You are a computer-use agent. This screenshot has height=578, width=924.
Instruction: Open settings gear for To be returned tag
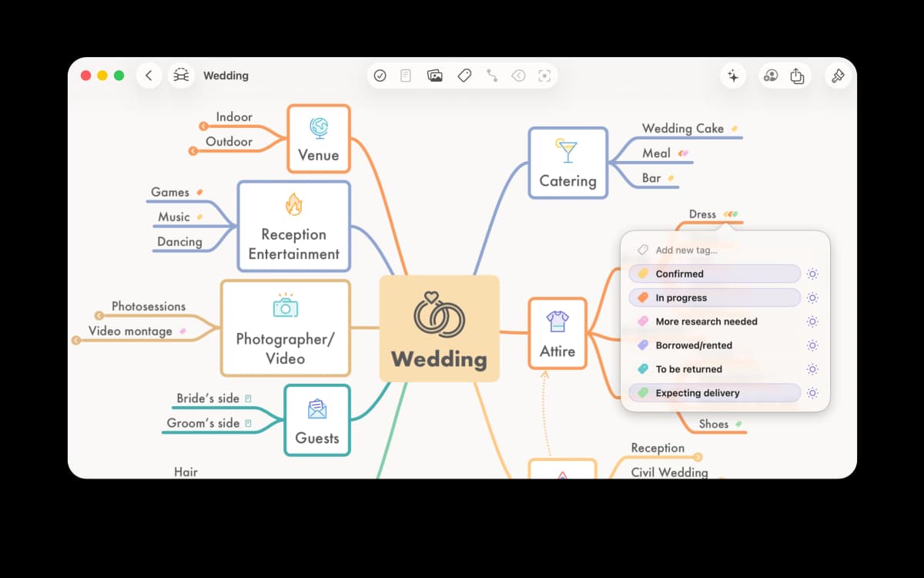tap(812, 369)
